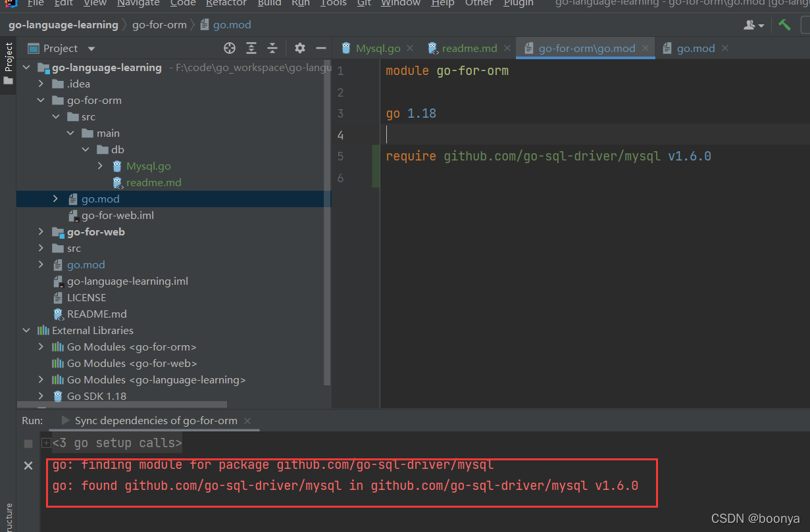The width and height of the screenshot is (810, 532).
Task: Click the Collapse All icon in Project panel
Action: [x=273, y=48]
